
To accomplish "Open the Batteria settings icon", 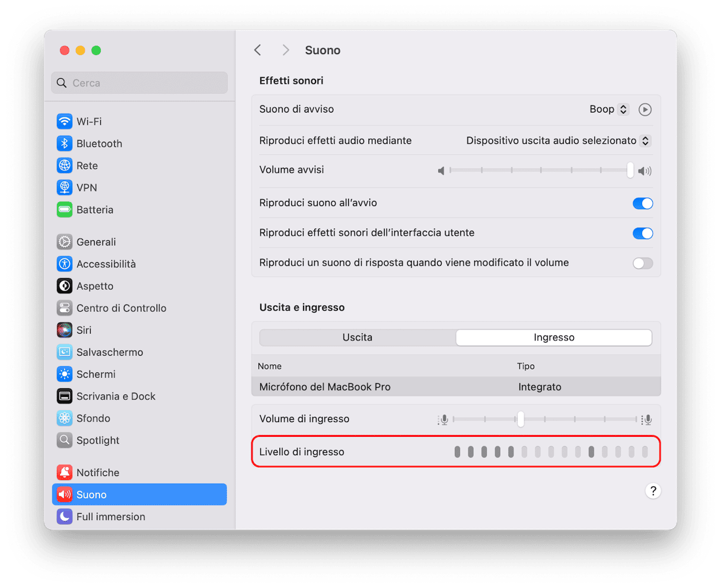I will (x=64, y=210).
